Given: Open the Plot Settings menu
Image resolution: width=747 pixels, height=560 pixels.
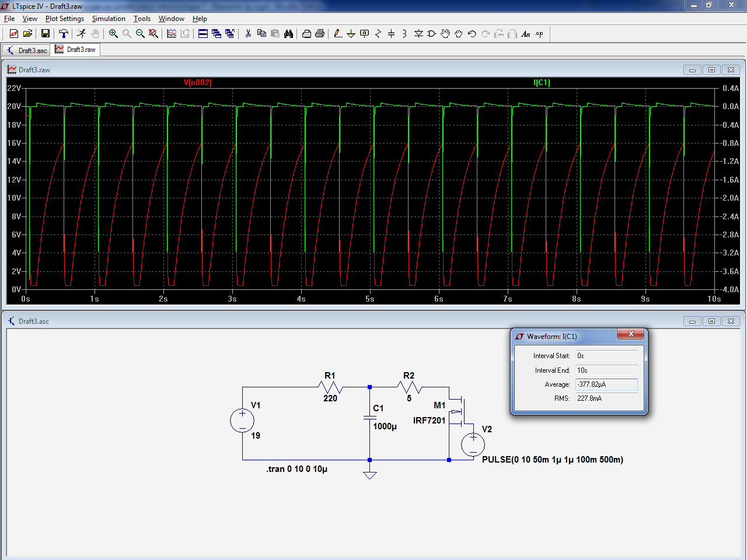Looking at the screenshot, I should 64,19.
